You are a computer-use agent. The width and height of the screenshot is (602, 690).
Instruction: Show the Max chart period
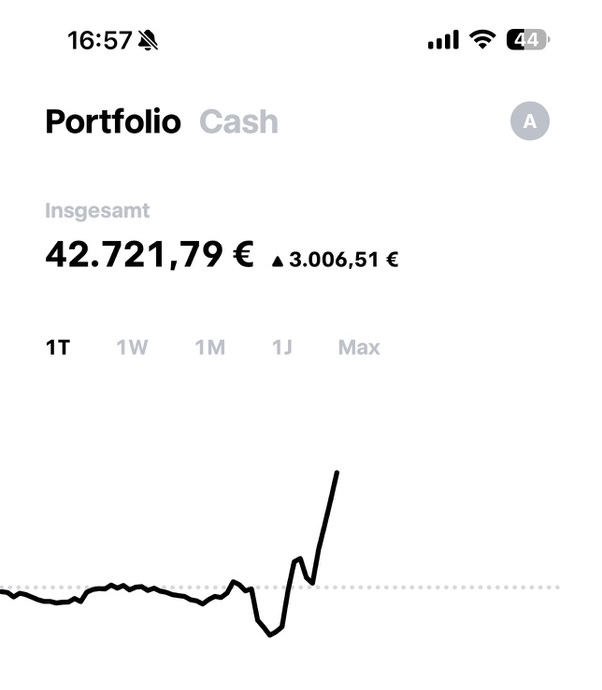359,348
